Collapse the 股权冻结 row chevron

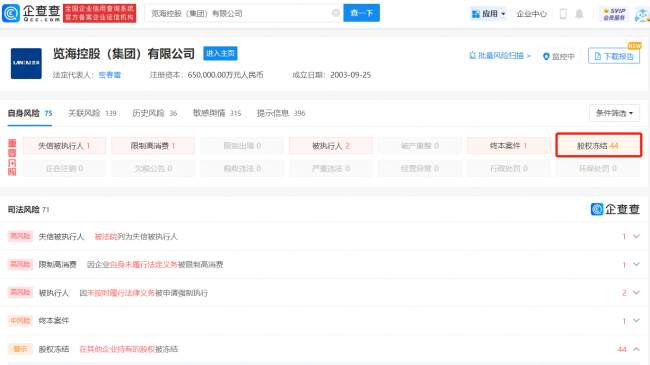636,349
